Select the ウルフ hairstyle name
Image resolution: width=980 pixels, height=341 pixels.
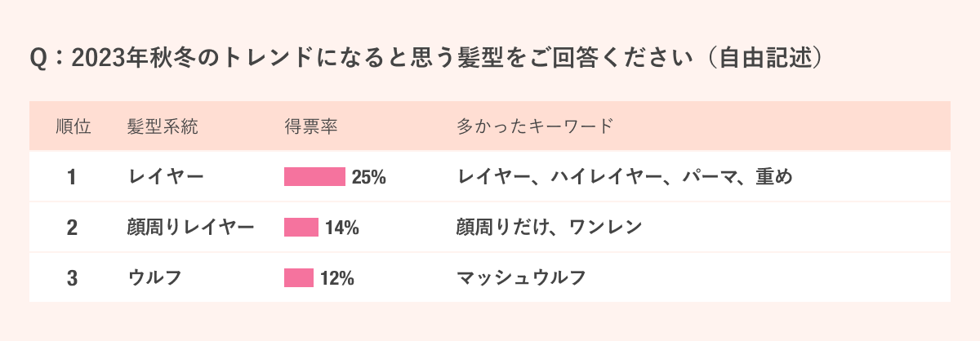pos(154,278)
